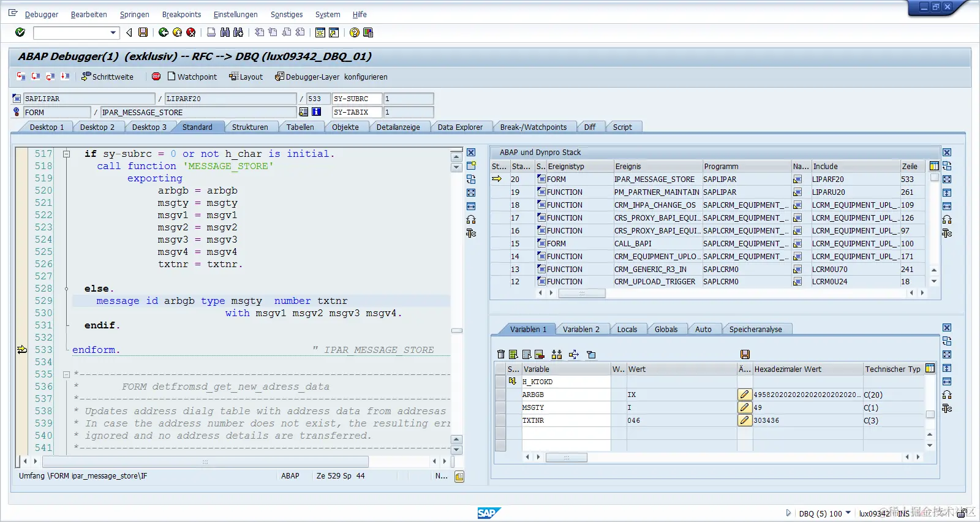Open the Debugger menu
The width and height of the screenshot is (980, 522).
coord(42,15)
